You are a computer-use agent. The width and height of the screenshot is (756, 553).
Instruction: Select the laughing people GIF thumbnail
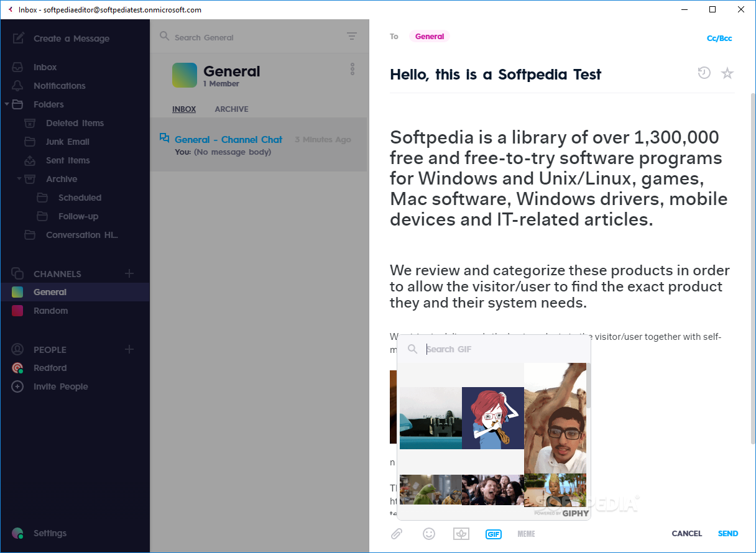coord(493,490)
